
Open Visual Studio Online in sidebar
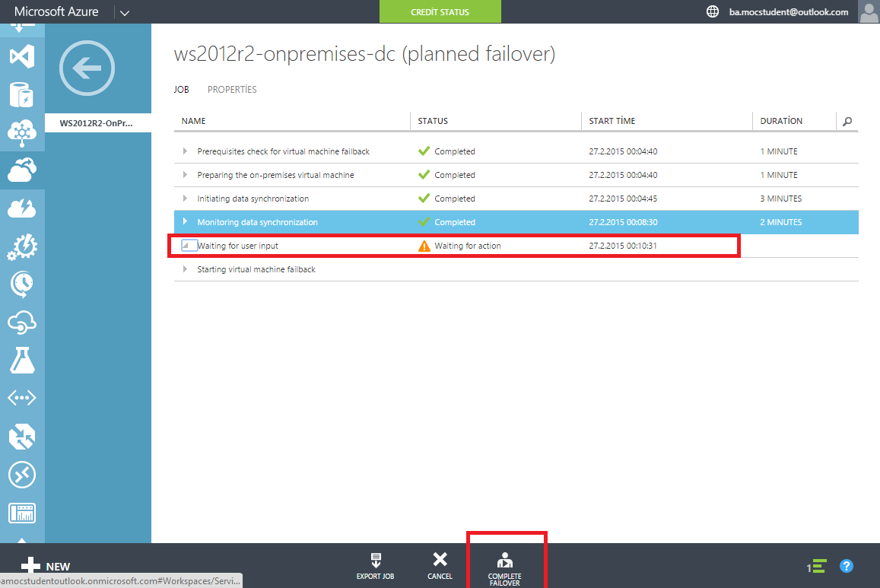click(22, 56)
